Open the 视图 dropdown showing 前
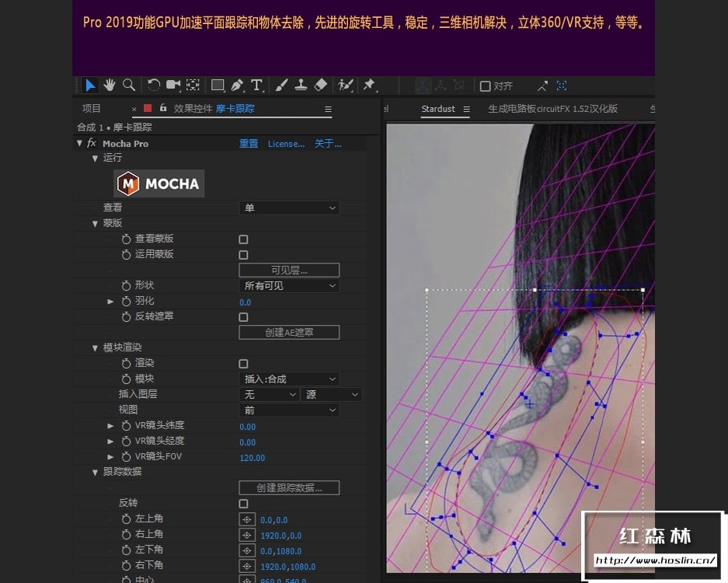Image resolution: width=728 pixels, height=583 pixels. coord(289,410)
